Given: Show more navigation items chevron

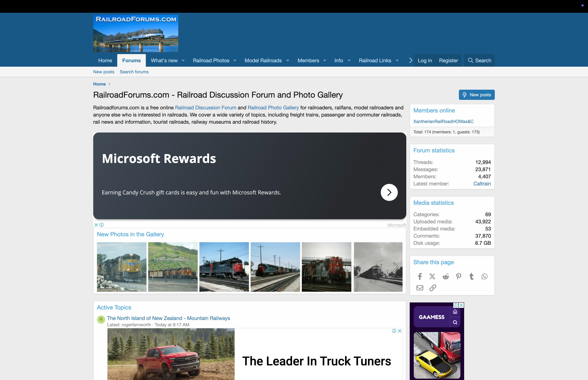Looking at the screenshot, I should click(x=411, y=60).
